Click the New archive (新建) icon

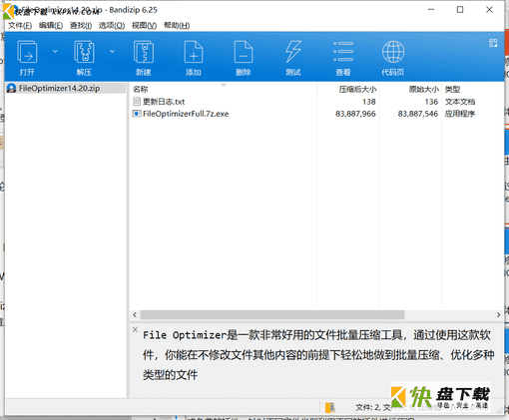pos(144,52)
